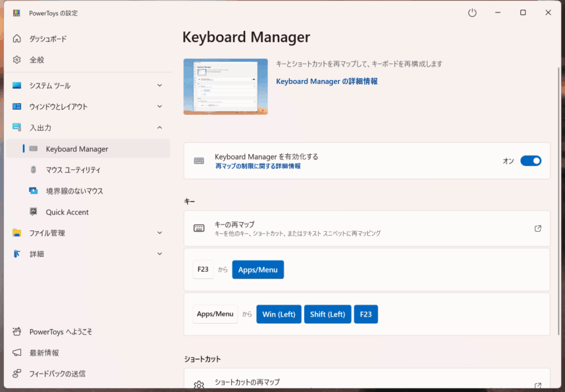Click the PowerToys の設定 window title
This screenshot has width=565, height=392.
pyautogui.click(x=53, y=13)
